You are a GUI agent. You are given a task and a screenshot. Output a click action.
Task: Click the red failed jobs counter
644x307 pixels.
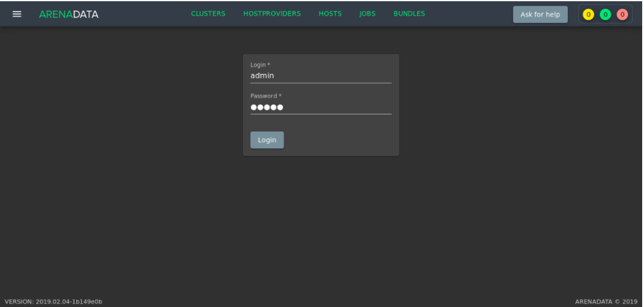pyautogui.click(x=622, y=14)
